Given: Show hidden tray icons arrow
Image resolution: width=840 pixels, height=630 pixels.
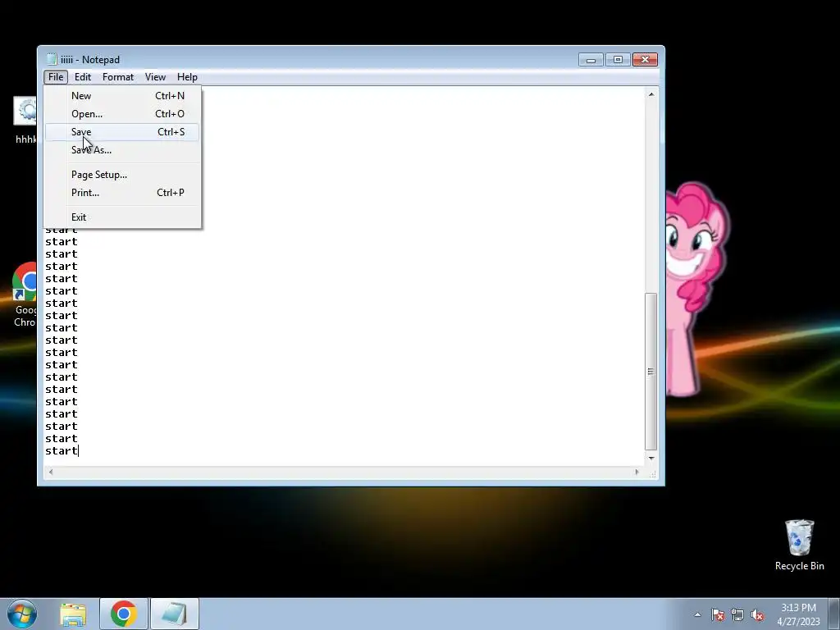Looking at the screenshot, I should (697, 614).
